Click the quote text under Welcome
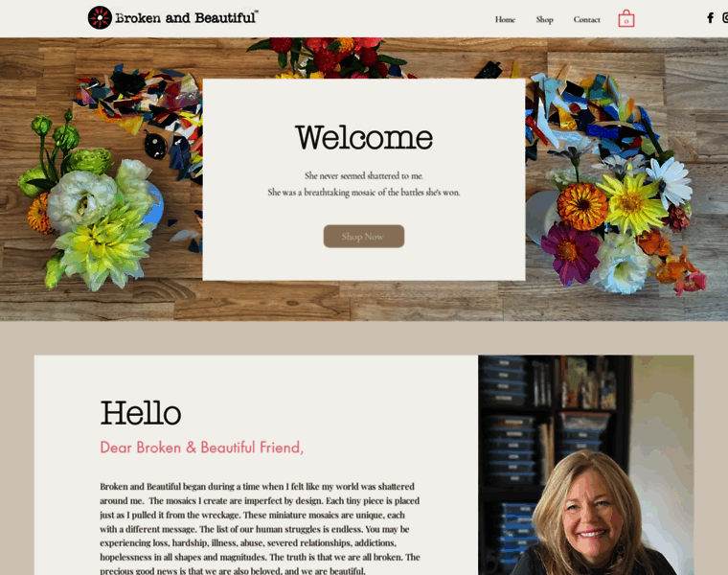 pyautogui.click(x=364, y=184)
